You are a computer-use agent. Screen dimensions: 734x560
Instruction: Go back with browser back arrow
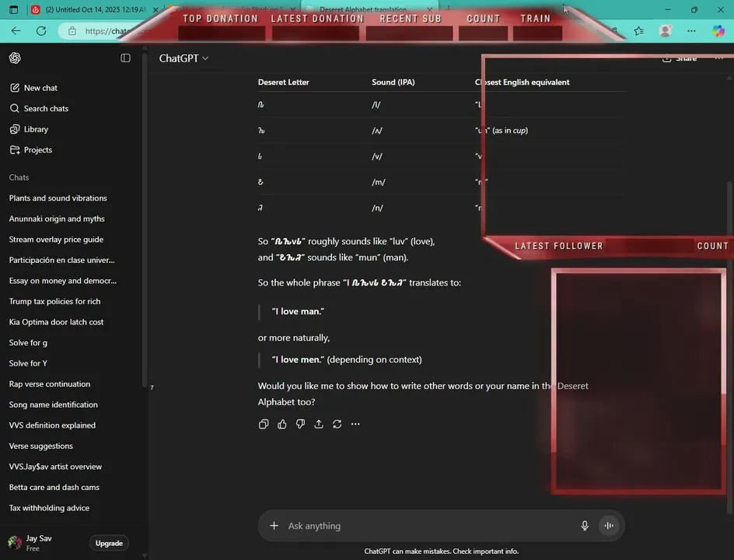tap(16, 31)
